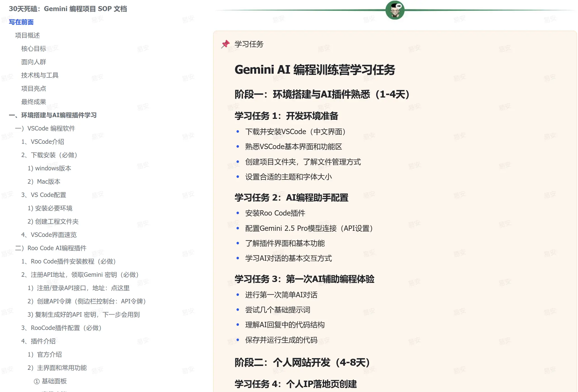Open 一、环境搭建与AI编程插件学习 chapter
This screenshot has height=392, width=578.
[53, 115]
